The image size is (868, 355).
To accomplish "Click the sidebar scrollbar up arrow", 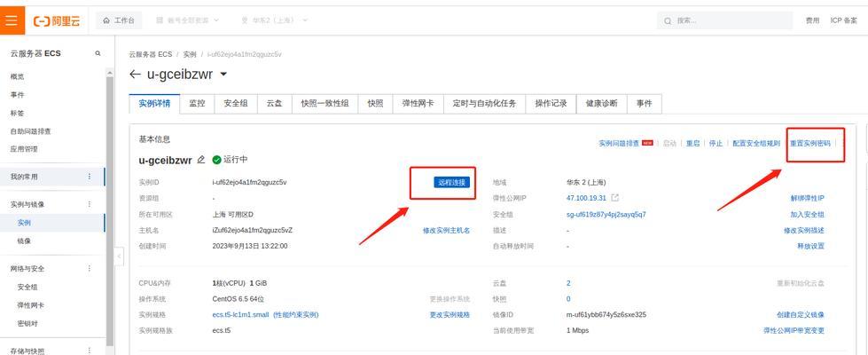I will 110,73.
